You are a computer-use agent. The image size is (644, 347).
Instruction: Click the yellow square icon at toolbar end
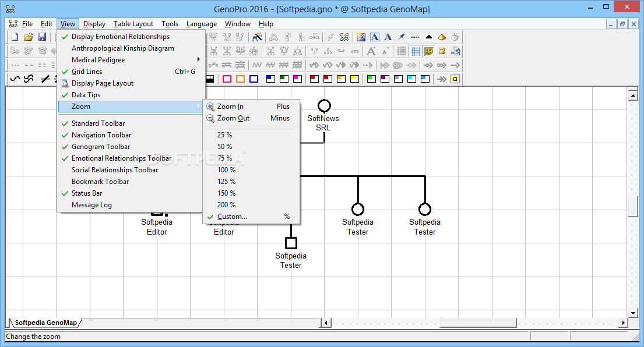[x=455, y=79]
